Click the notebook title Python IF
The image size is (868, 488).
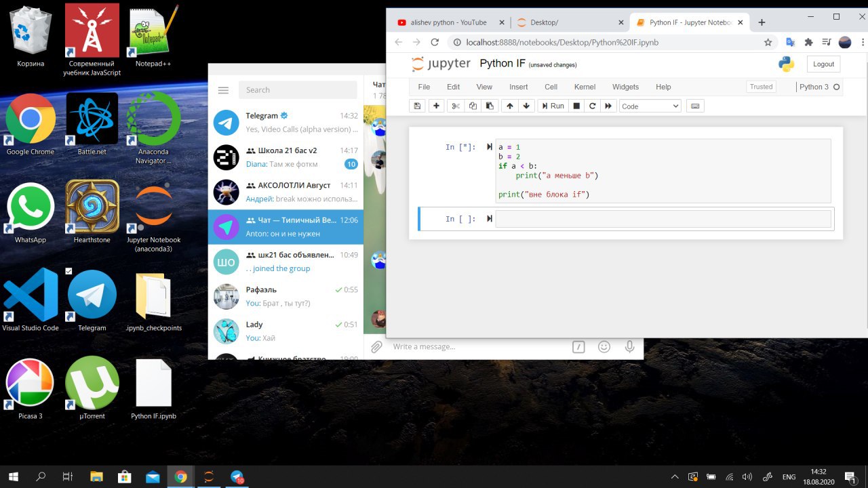pyautogui.click(x=502, y=64)
